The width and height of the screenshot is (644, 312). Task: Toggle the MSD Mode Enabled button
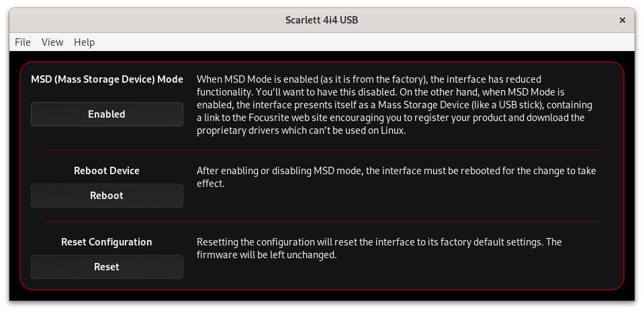107,114
